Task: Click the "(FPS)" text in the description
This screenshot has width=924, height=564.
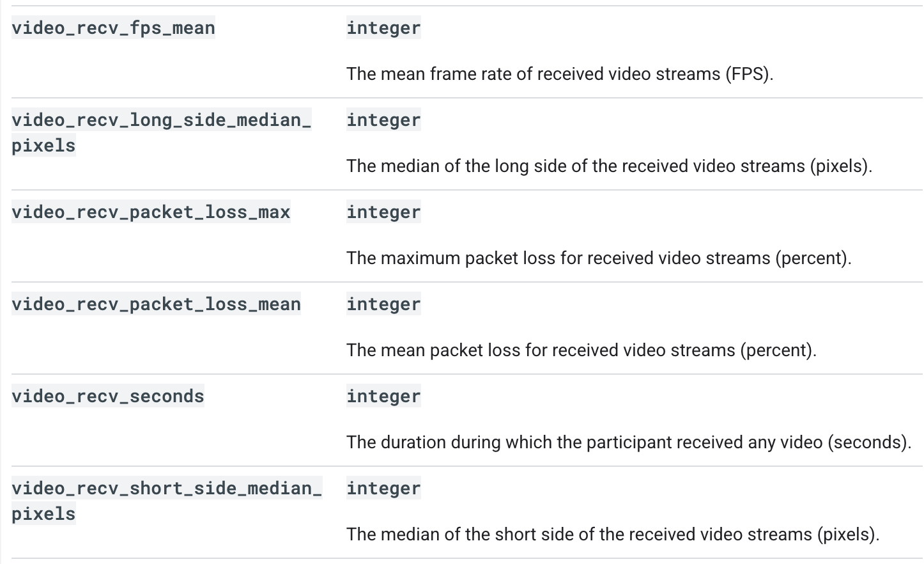Action: (x=748, y=74)
